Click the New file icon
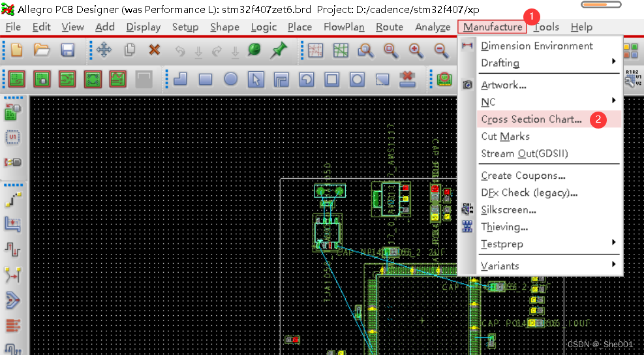Image resolution: width=644 pixels, height=355 pixels. coord(17,50)
